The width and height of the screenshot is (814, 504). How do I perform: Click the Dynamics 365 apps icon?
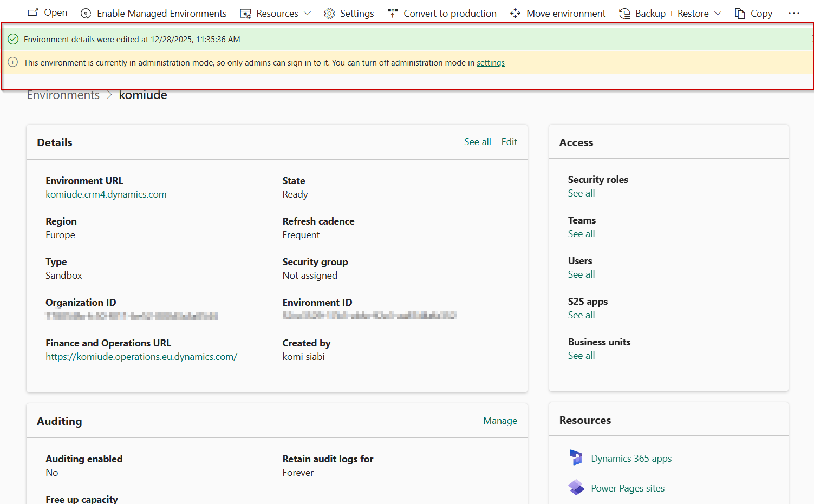(576, 458)
